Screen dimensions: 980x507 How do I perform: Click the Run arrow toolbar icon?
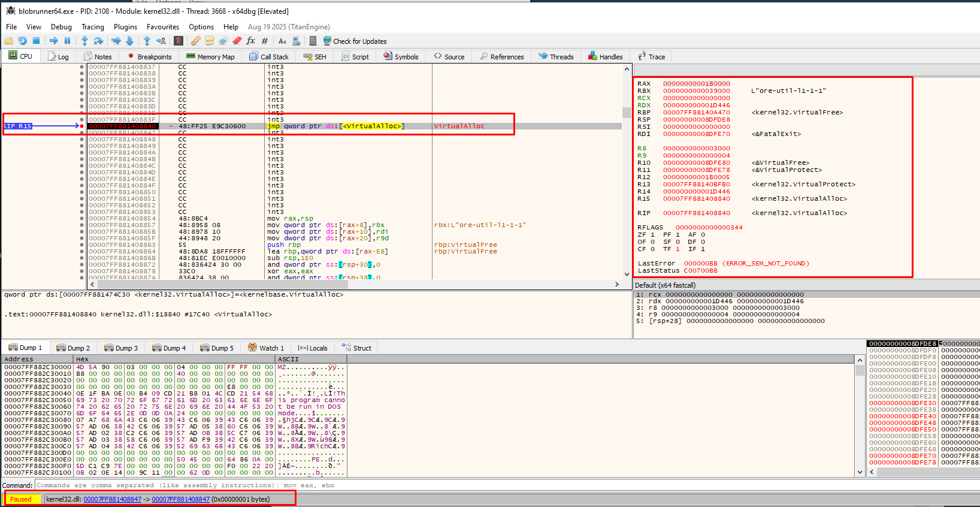click(x=54, y=41)
